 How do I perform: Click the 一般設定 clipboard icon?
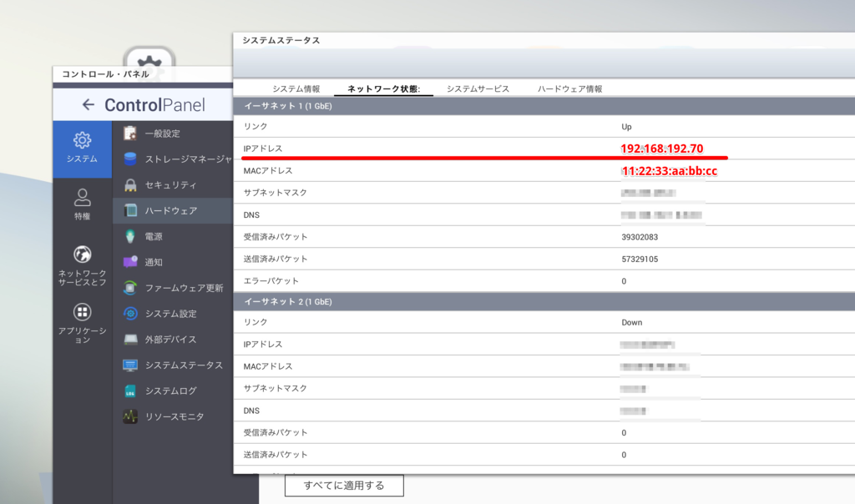click(x=129, y=133)
